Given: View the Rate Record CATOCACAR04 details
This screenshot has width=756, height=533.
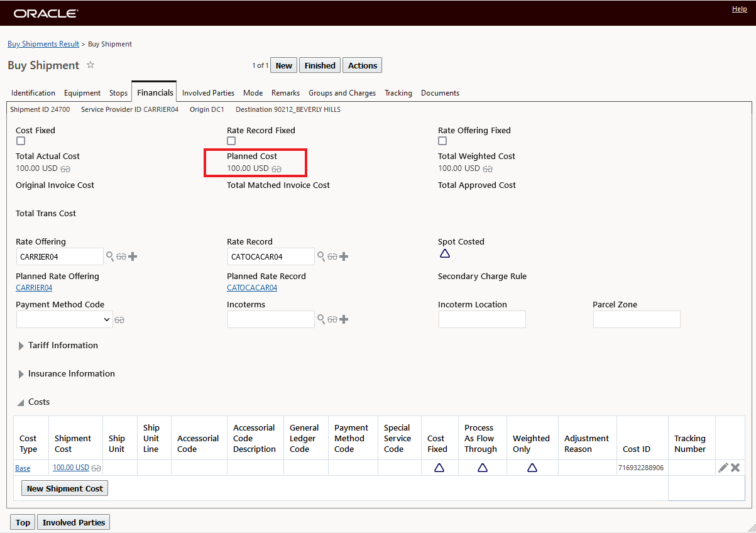Looking at the screenshot, I should (332, 256).
